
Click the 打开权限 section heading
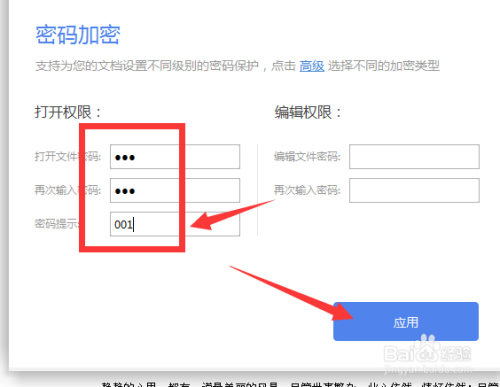pyautogui.click(x=68, y=112)
